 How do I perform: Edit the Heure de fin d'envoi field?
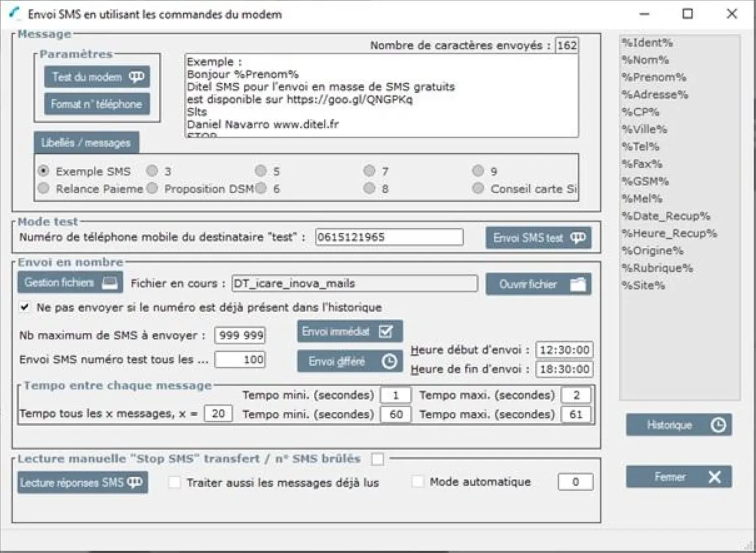click(564, 369)
